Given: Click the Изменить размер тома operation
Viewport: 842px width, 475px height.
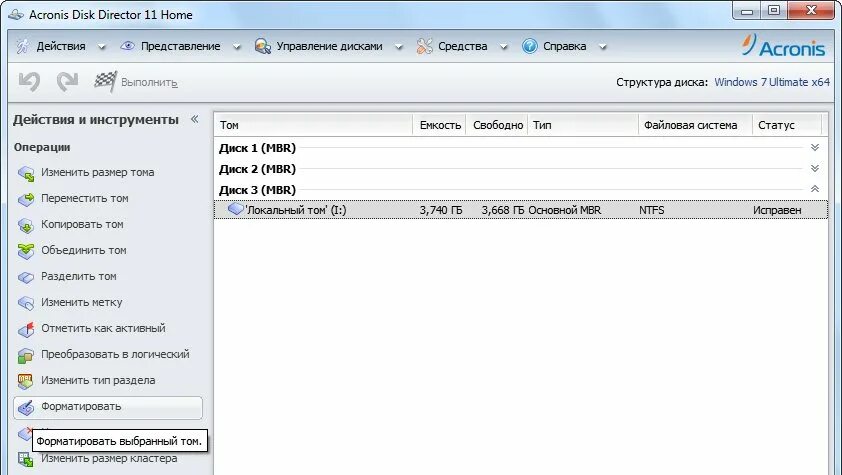Looking at the screenshot, I should [98, 172].
